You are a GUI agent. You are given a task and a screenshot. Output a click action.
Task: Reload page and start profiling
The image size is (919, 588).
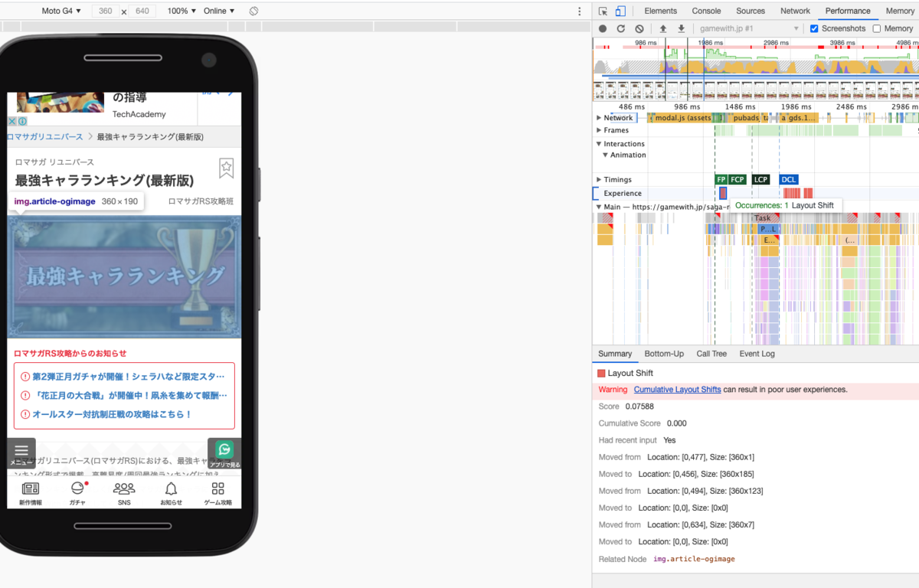621,28
